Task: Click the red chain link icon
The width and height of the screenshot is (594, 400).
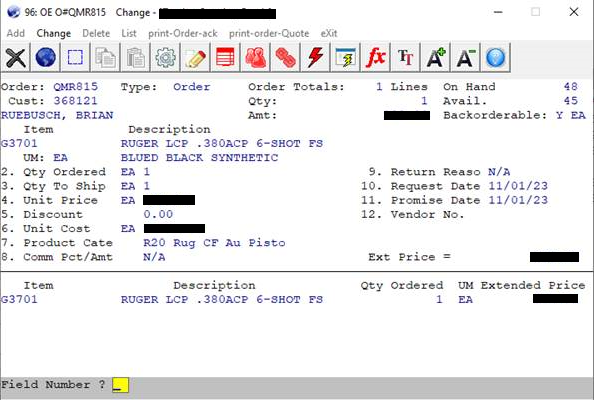Action: pyautogui.click(x=285, y=58)
